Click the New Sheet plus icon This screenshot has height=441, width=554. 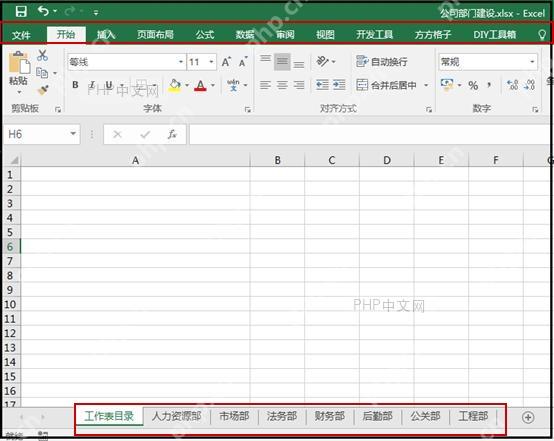528,417
